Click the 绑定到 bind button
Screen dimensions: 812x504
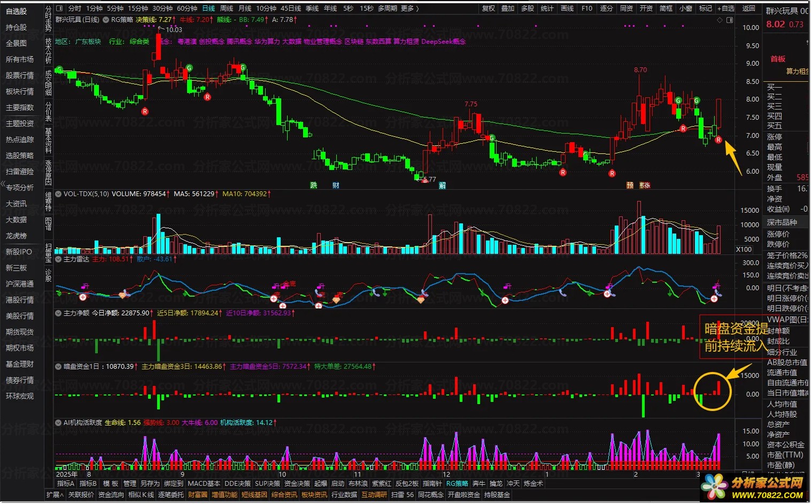coord(173,483)
